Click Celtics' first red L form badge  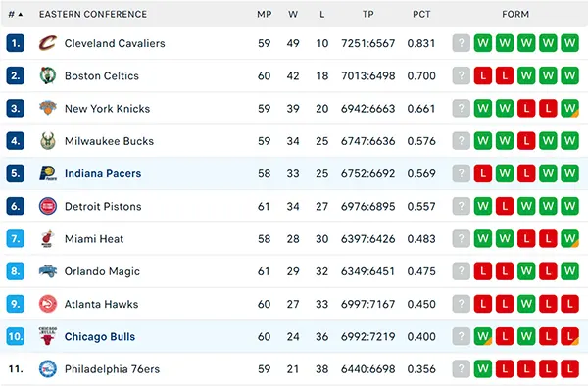click(x=483, y=75)
